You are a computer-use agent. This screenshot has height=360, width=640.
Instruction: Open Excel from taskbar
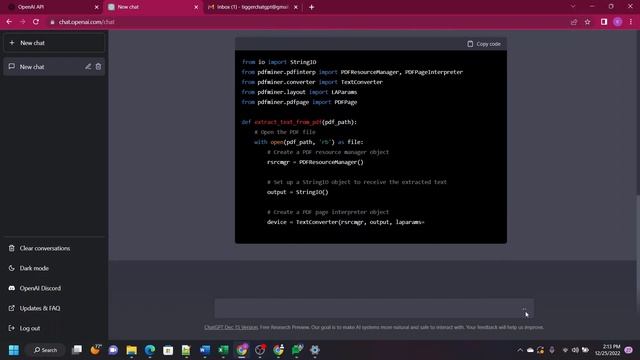(223, 350)
